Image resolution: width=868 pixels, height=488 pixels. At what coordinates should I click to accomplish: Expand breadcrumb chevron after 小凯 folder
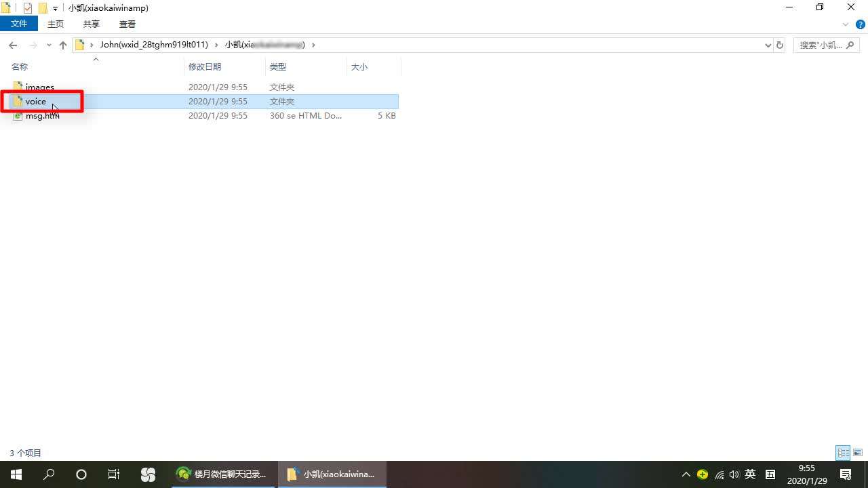coord(313,45)
